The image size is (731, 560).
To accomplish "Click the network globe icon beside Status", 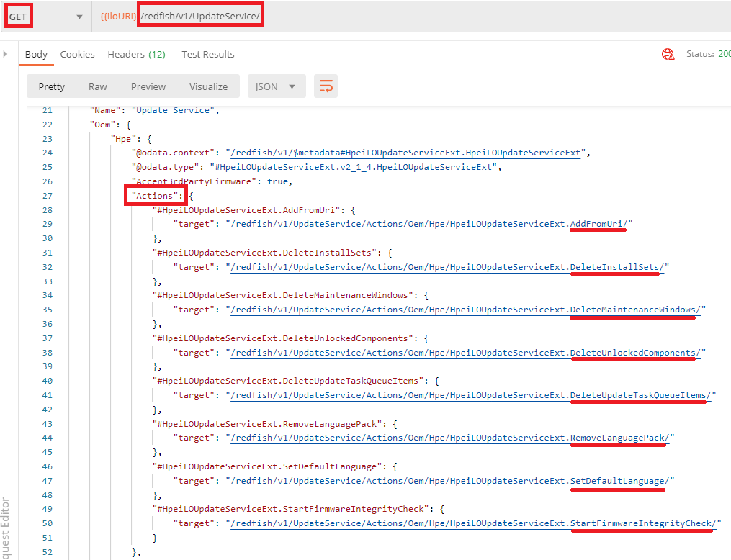I will [668, 54].
